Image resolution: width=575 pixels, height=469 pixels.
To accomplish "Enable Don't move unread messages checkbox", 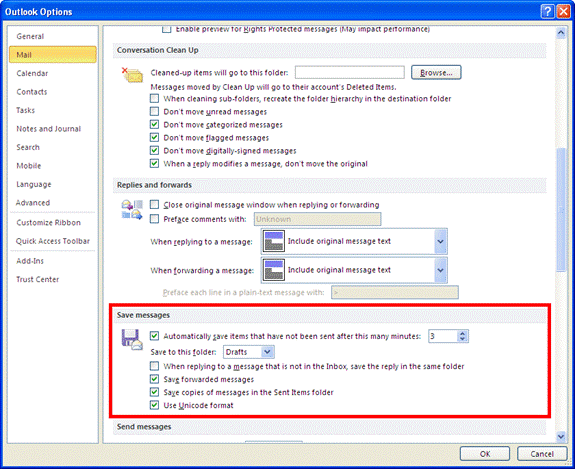I will coord(154,111).
